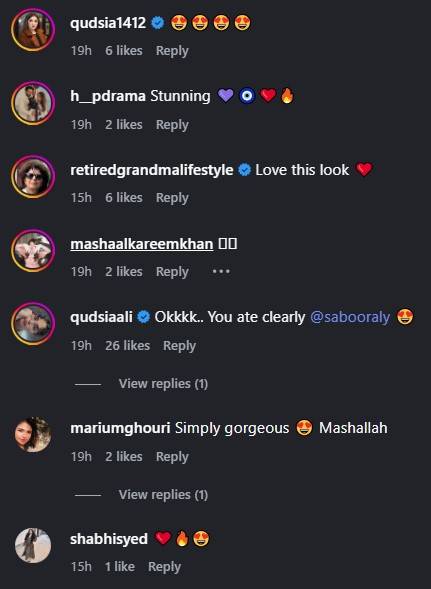Click the verified badge next to qudsia1412

(158, 23)
